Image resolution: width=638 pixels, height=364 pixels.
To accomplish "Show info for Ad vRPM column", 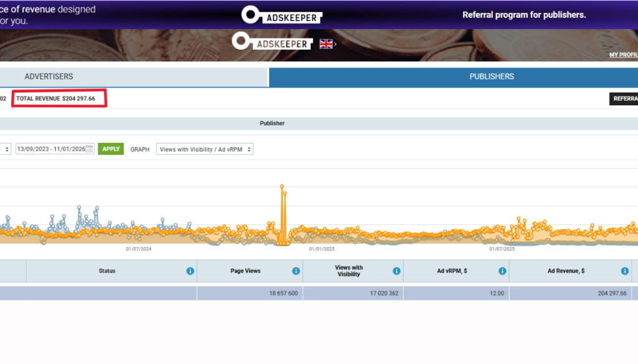I will tap(502, 271).
